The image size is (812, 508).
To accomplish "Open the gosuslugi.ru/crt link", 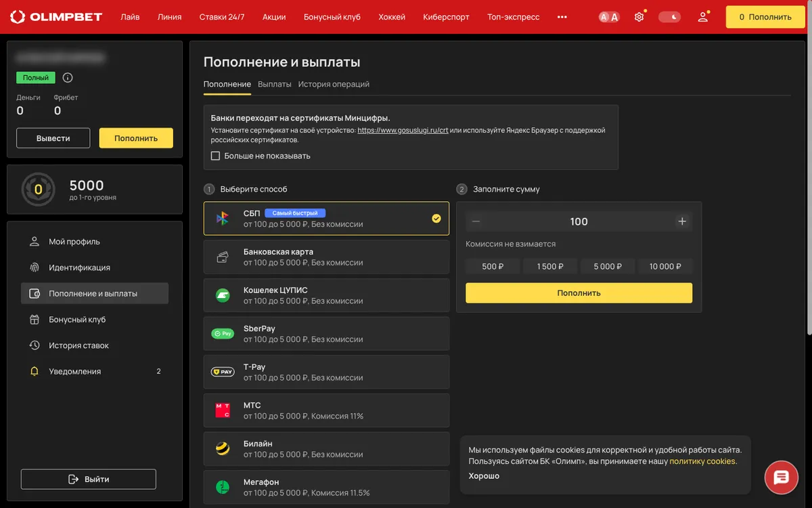I will [403, 130].
